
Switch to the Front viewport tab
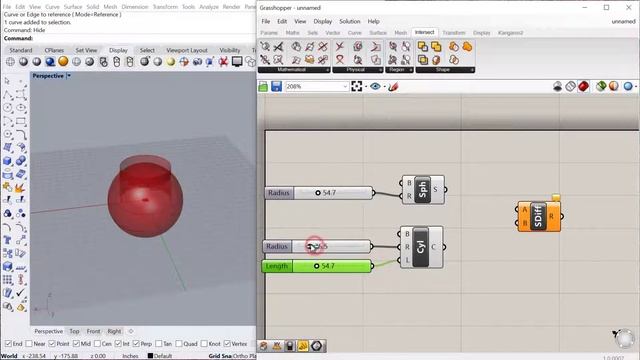pyautogui.click(x=93, y=331)
